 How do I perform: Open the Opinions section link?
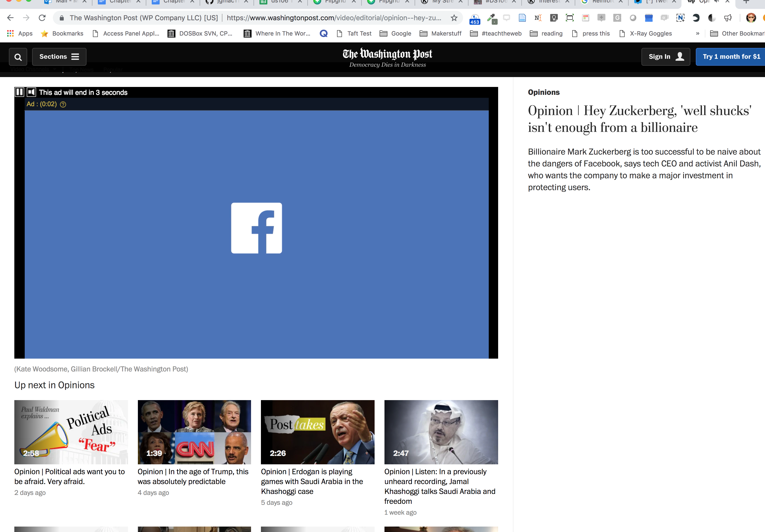click(543, 92)
